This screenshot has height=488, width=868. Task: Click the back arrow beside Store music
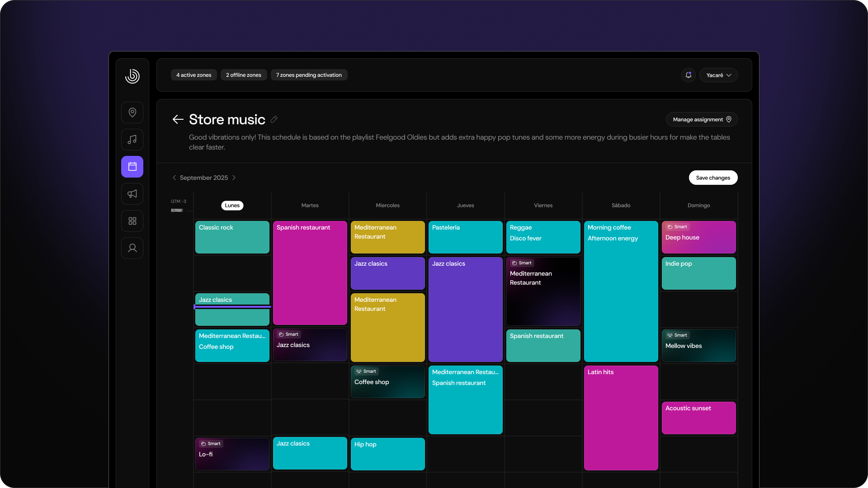[x=178, y=119]
